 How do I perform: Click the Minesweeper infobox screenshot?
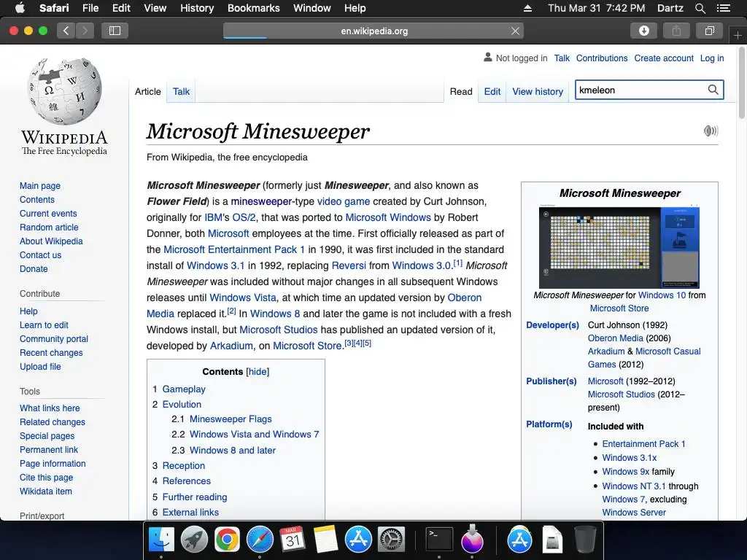pyautogui.click(x=619, y=247)
